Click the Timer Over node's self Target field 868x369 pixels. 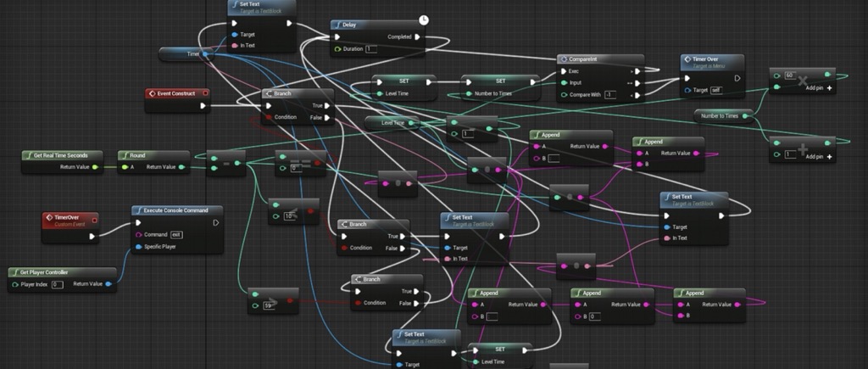click(715, 90)
